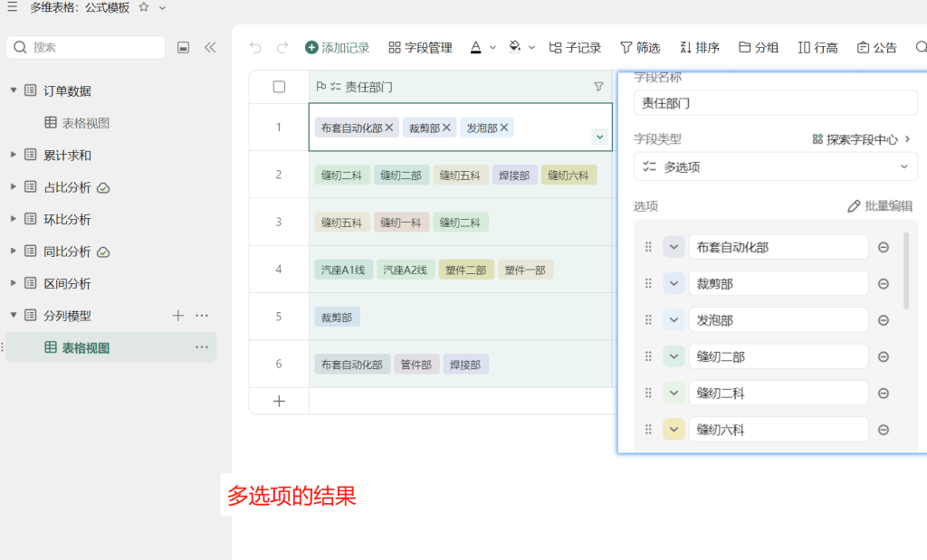Click the options list vertical scrollbar
Image resolution: width=927 pixels, height=560 pixels.
tap(906, 271)
